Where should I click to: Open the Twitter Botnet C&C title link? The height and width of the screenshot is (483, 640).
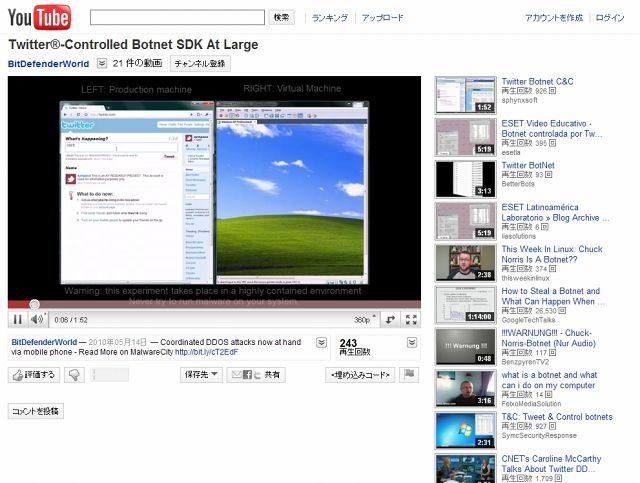pyautogui.click(x=537, y=81)
